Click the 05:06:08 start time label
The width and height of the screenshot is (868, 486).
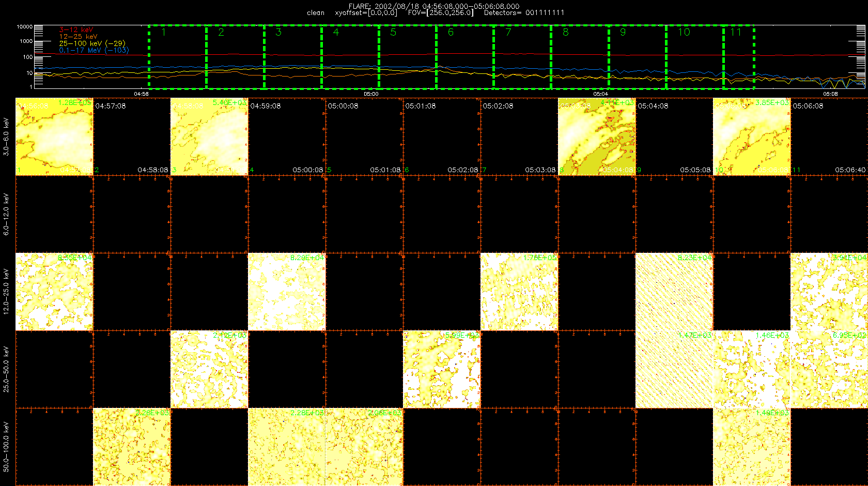(x=808, y=106)
